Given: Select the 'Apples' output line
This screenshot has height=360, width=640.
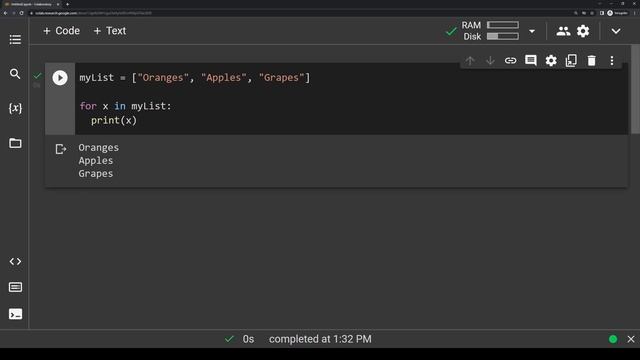Looking at the screenshot, I should (96, 160).
